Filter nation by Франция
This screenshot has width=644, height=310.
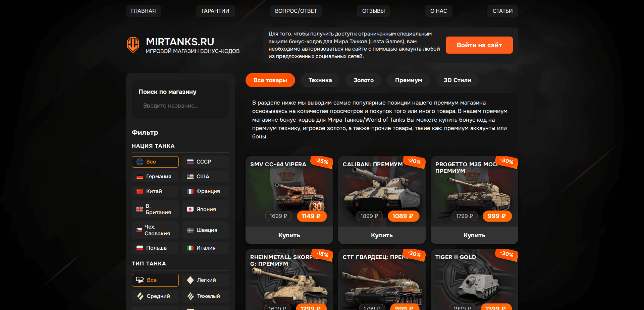pyautogui.click(x=205, y=191)
